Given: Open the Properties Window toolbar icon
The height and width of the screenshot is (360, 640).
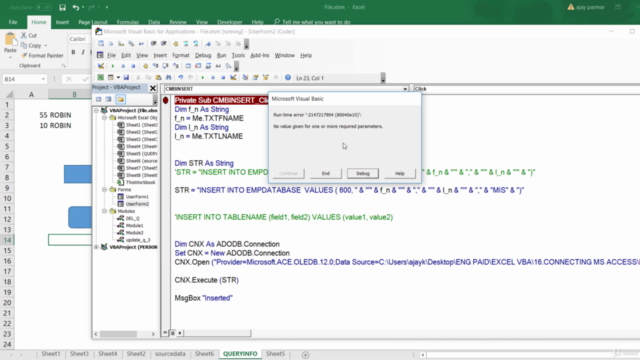Looking at the screenshot, I should [x=256, y=78].
